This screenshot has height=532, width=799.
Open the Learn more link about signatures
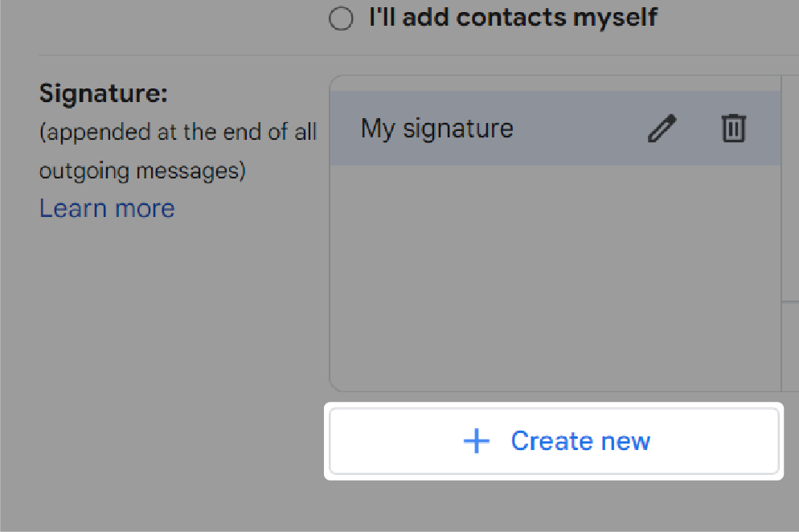(x=107, y=208)
